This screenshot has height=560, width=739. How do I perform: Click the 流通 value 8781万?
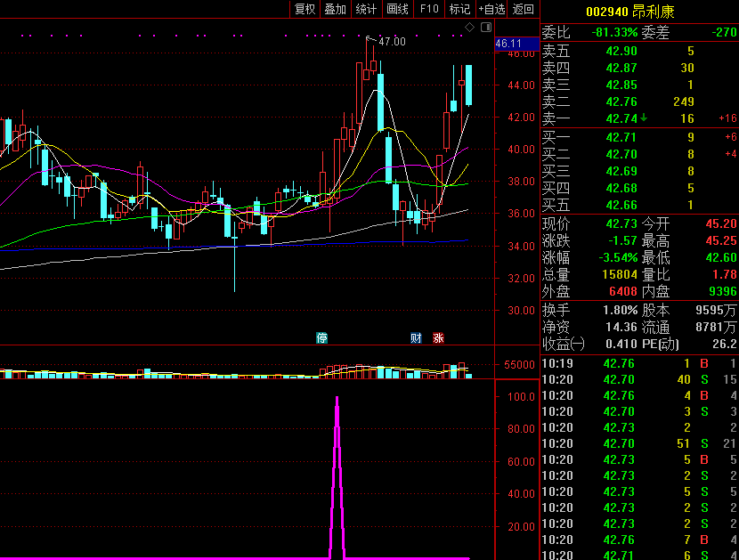pos(716,327)
